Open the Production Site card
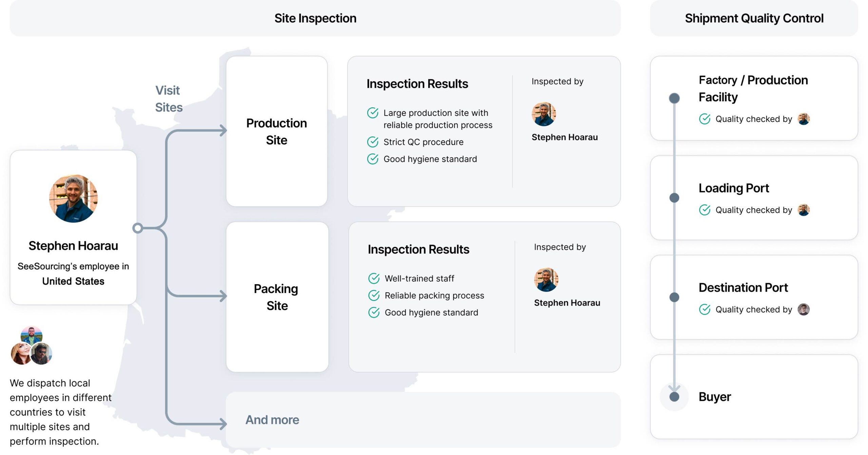868x455 pixels. tap(277, 131)
